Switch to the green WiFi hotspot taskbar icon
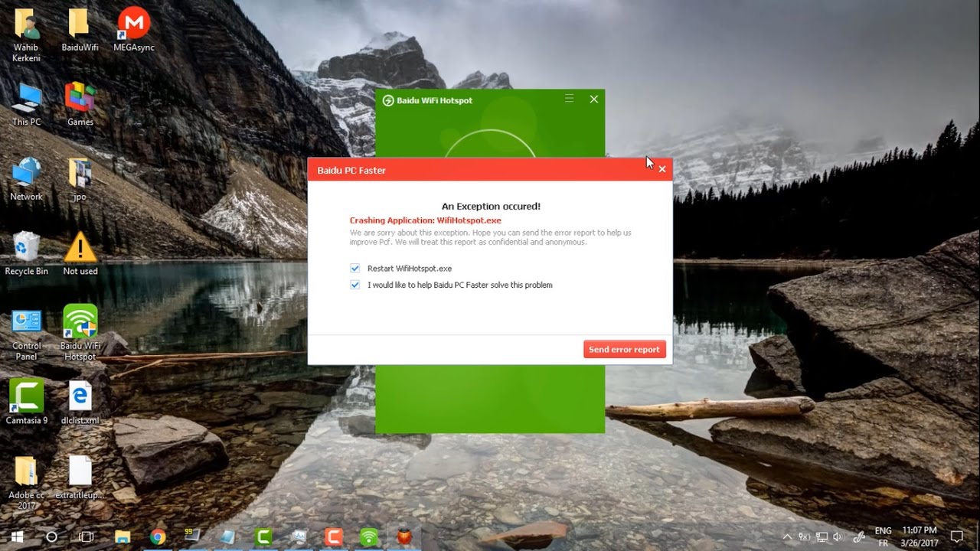The width and height of the screenshot is (980, 551). click(x=369, y=536)
